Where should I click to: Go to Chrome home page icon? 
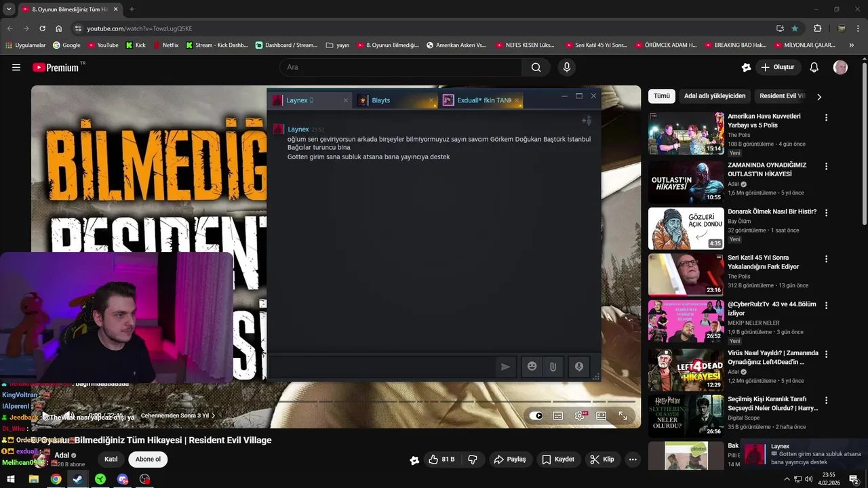pos(59,28)
